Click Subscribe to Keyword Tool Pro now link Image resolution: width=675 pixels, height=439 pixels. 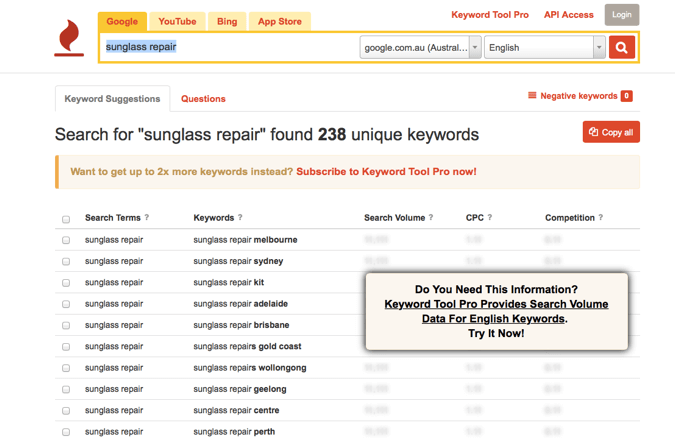(386, 172)
